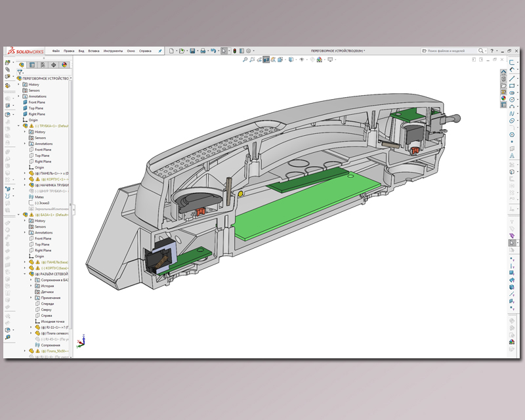
Task: Open the Инструменты menu
Action: tap(112, 51)
